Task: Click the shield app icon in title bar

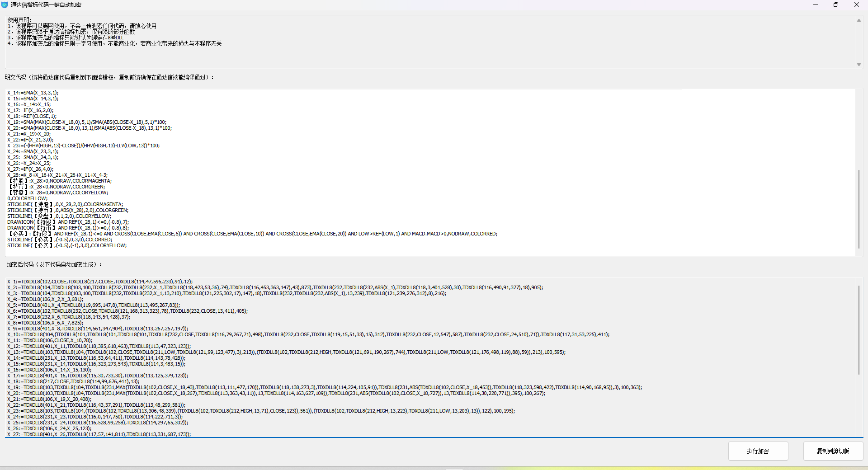Action: point(5,5)
